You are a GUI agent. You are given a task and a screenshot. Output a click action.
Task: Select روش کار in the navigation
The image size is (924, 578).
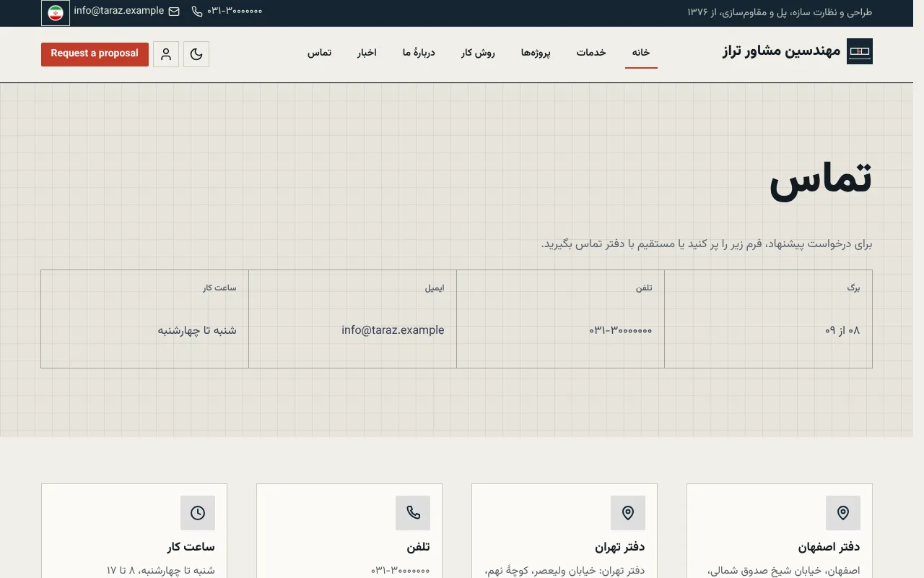(x=479, y=53)
